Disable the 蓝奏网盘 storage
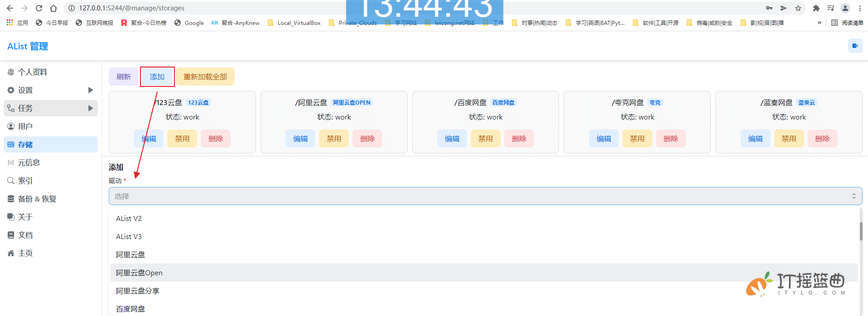Screen dimensions: 868x316 coord(789,139)
